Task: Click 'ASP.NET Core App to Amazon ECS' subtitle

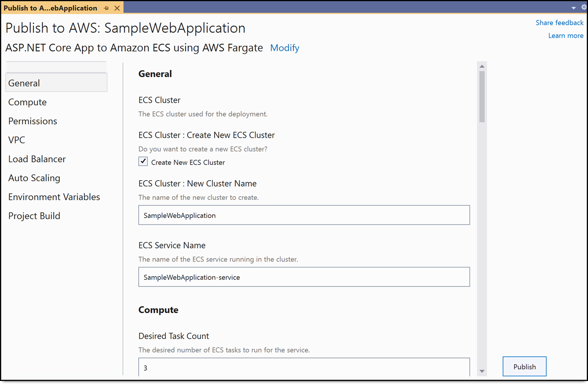Action: pyautogui.click(x=134, y=48)
